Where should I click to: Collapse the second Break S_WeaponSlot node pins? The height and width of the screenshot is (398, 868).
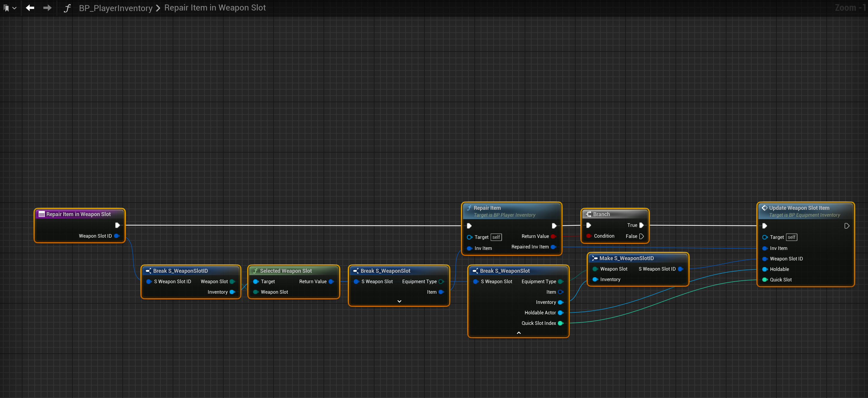[x=519, y=333]
